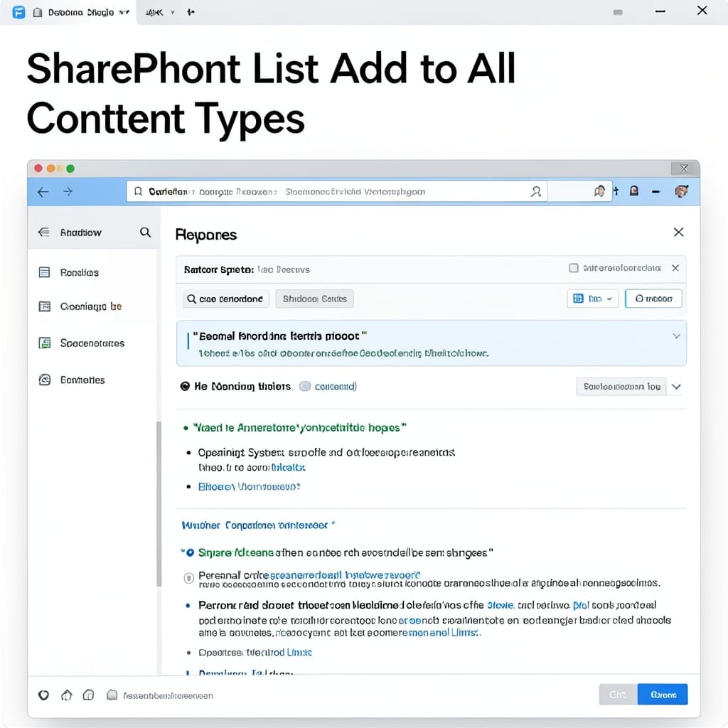Open the Soioleoibedorn log dropdown
The width and height of the screenshot is (728, 728).
pos(621,386)
